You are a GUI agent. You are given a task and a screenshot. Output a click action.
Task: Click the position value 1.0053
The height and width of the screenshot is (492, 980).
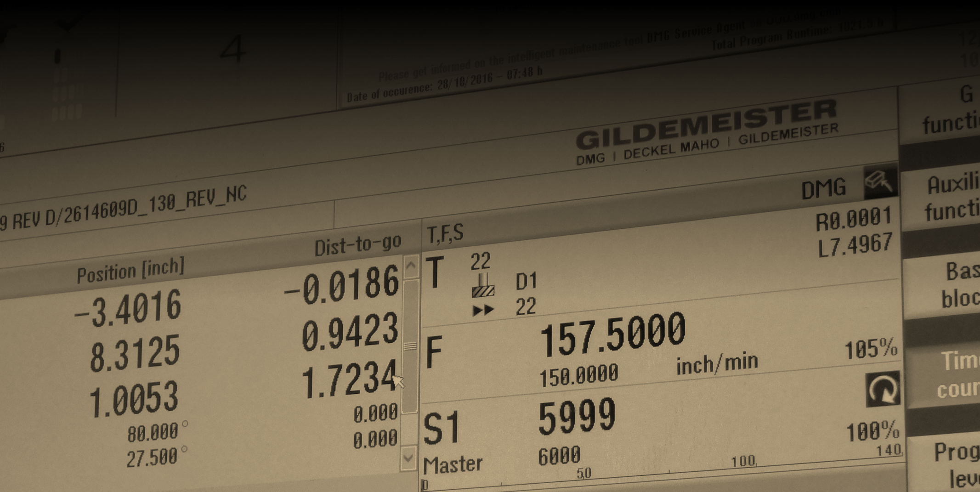133,399
